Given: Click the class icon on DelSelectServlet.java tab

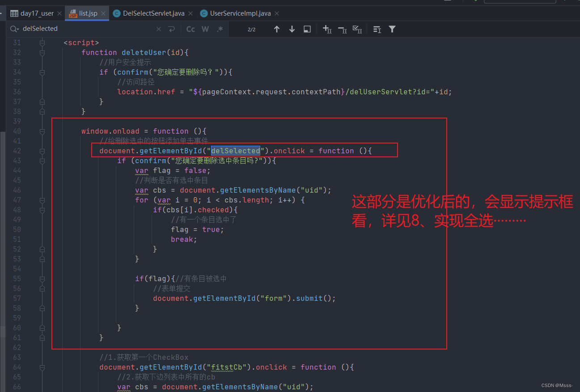Looking at the screenshot, I should 117,13.
